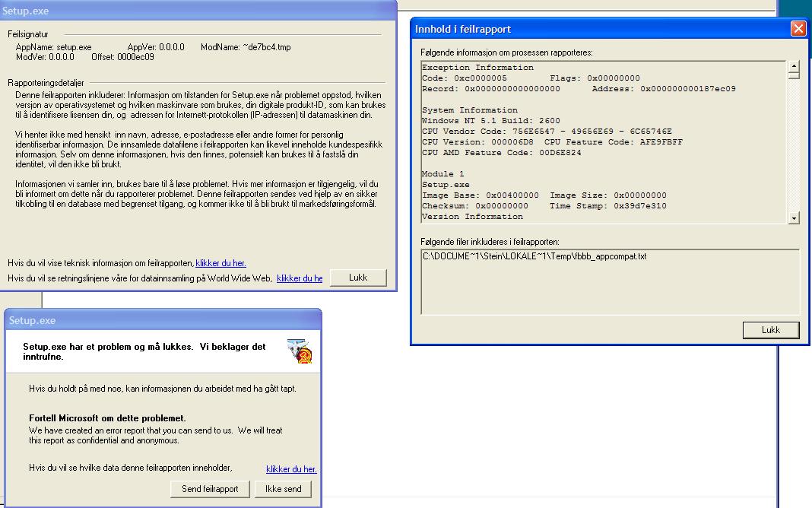Click the lower Setup.exe dialog title bar
Viewport: 812px width, 508px height.
pos(163,320)
